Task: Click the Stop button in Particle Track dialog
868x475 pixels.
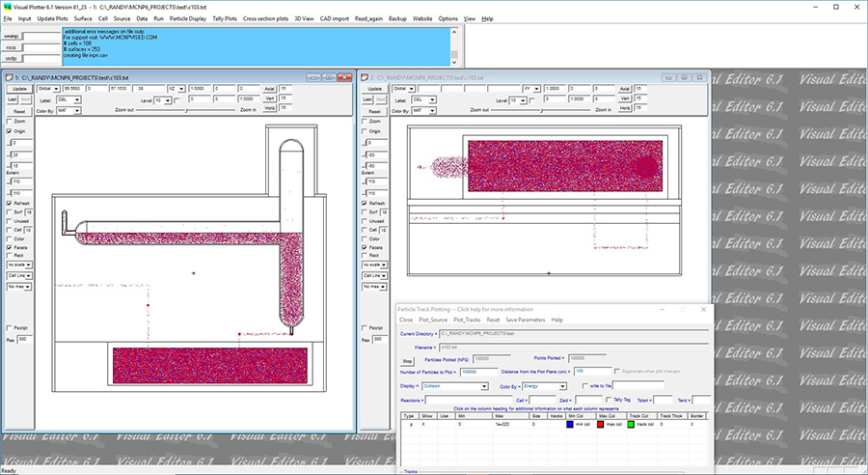Action: coord(407,361)
